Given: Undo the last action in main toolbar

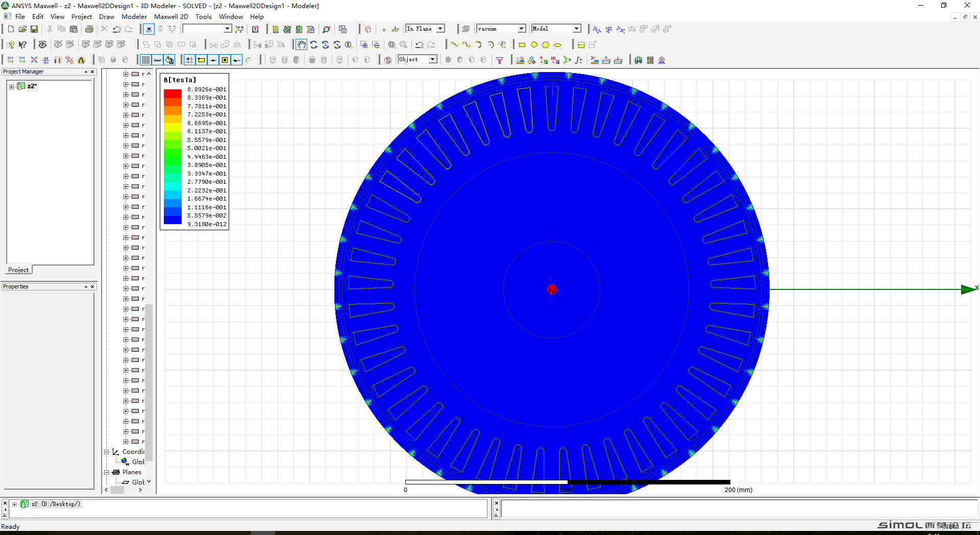Looking at the screenshot, I should [117, 29].
